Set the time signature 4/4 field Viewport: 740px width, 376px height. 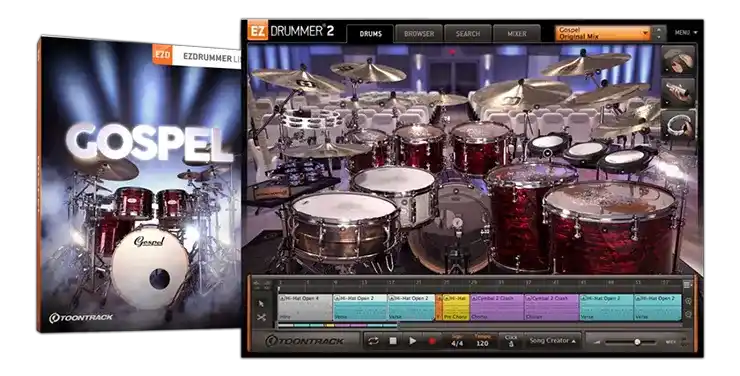pos(457,342)
